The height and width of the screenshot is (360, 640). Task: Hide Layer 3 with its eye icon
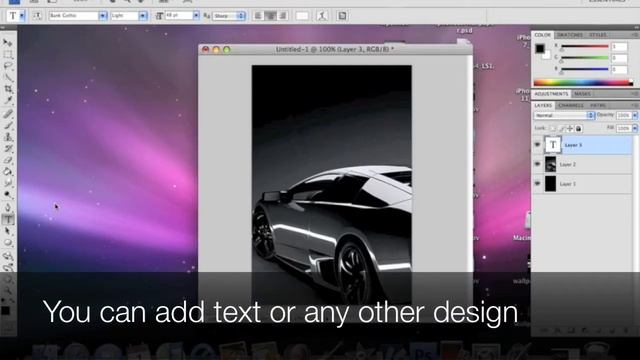click(x=537, y=144)
